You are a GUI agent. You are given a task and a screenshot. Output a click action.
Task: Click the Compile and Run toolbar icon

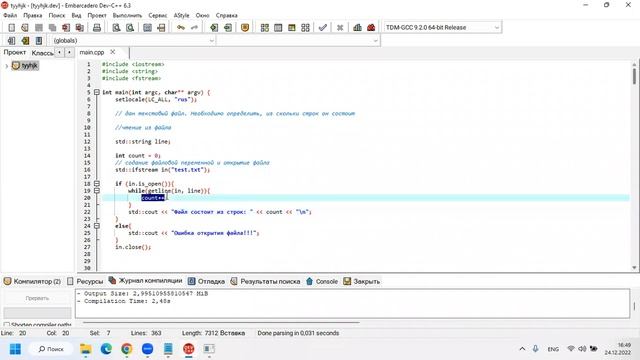pyautogui.click(x=291, y=28)
